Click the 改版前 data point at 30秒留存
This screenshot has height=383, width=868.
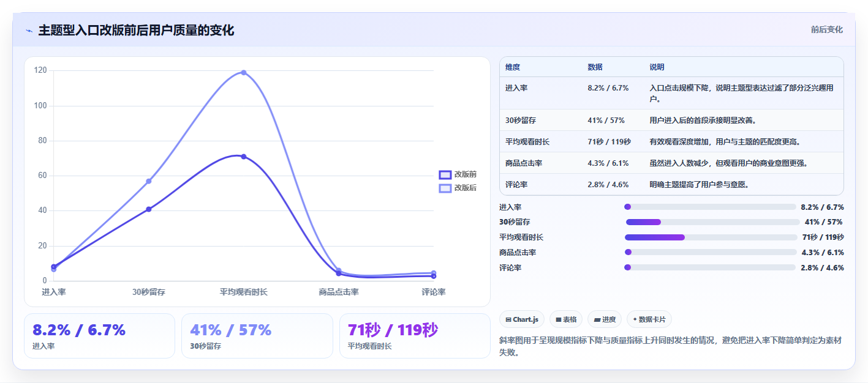[x=149, y=209]
